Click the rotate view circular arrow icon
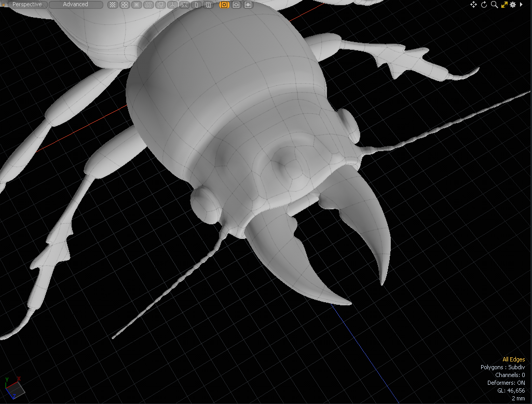The image size is (532, 404). tap(484, 5)
